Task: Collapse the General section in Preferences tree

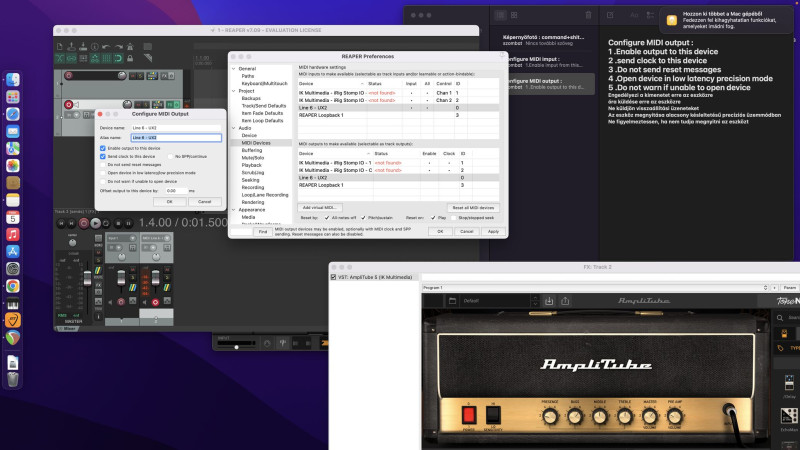Action: [234, 68]
